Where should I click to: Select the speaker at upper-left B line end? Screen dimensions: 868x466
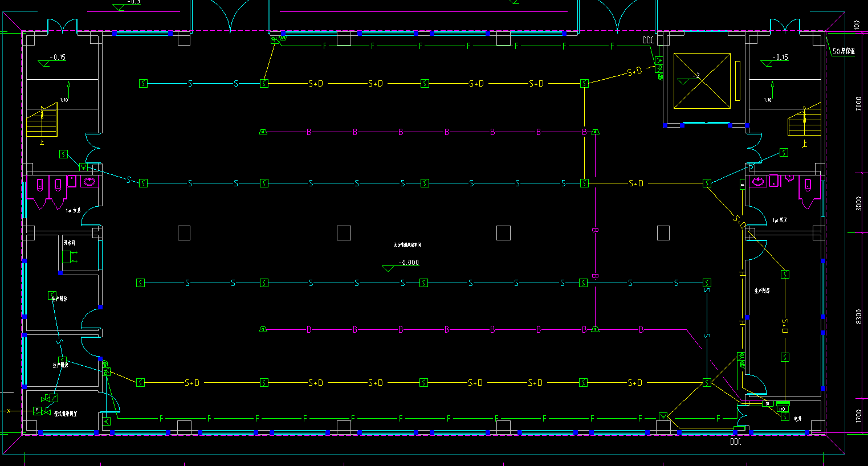(263, 132)
